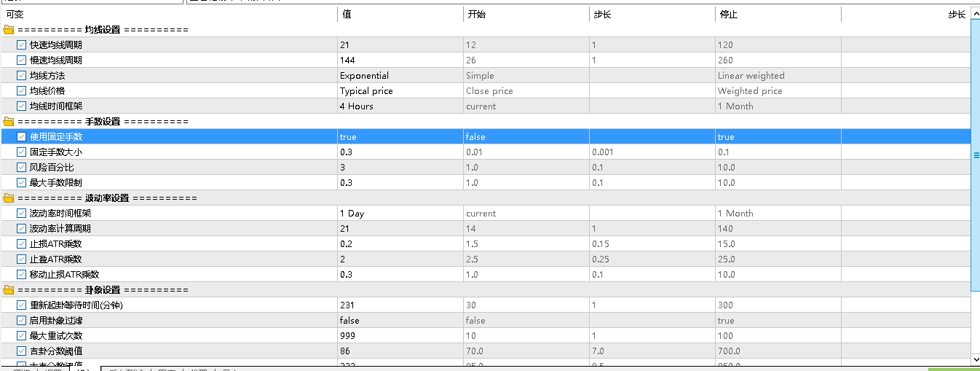
Task: Open the 均线方法 value showing Exponential
Action: click(399, 76)
